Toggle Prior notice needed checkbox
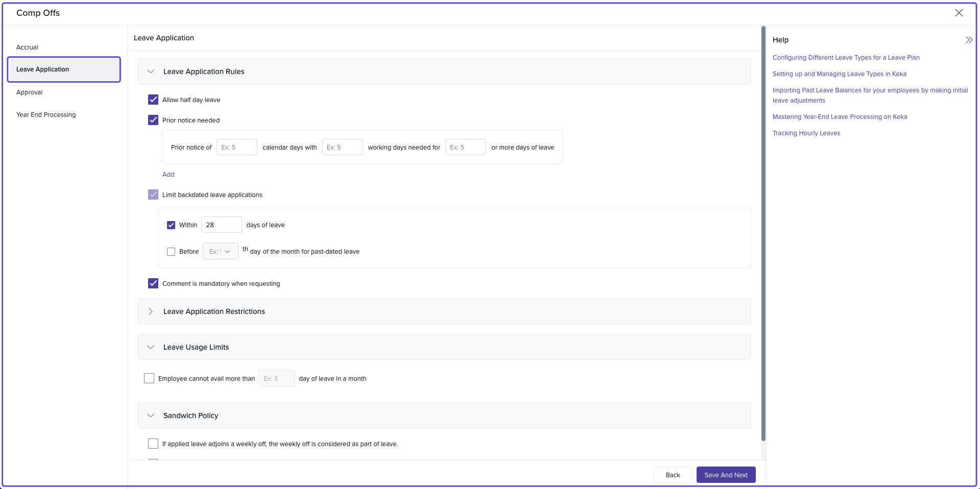The image size is (980, 489). click(x=153, y=120)
